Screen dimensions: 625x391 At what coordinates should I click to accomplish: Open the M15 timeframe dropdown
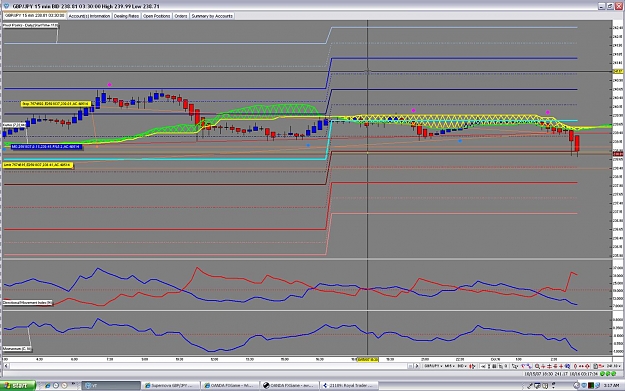[450, 366]
